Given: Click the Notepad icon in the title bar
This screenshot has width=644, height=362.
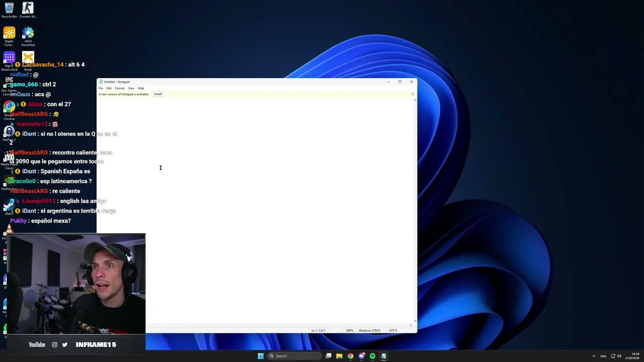Looking at the screenshot, I should pos(101,82).
